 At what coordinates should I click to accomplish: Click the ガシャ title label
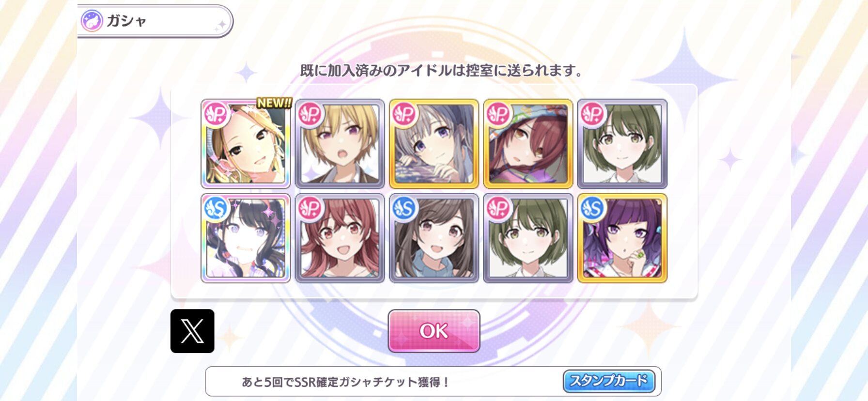[x=126, y=21]
